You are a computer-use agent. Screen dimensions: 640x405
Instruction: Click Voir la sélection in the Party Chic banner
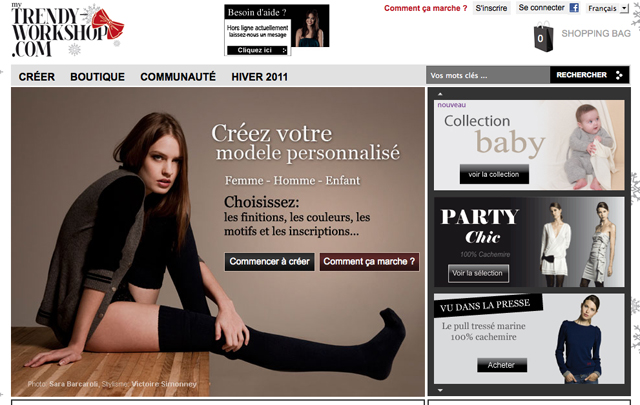coord(478,273)
